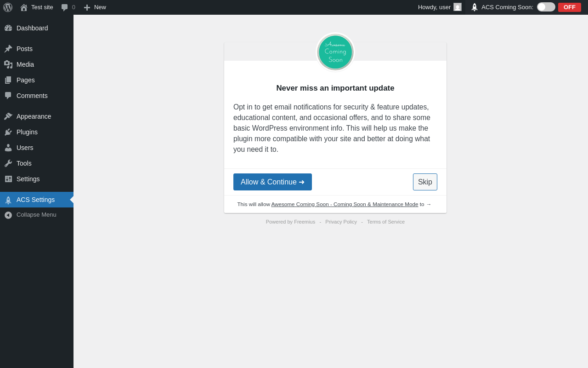
Task: Click the red OFF status badge
Action: (570, 7)
